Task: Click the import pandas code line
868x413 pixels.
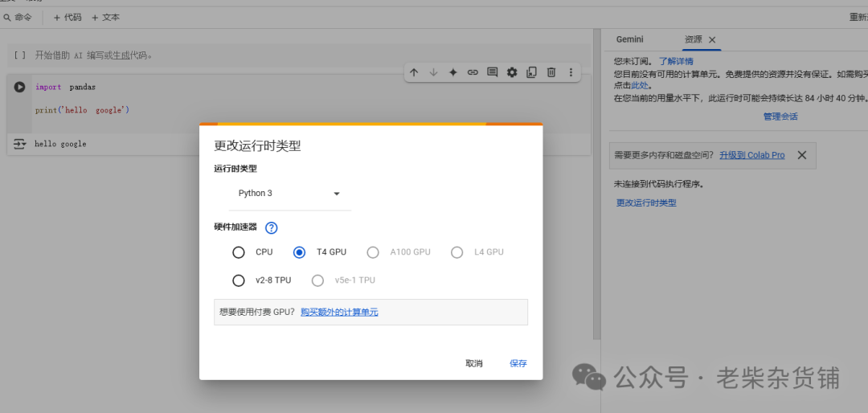Action: [x=65, y=88]
